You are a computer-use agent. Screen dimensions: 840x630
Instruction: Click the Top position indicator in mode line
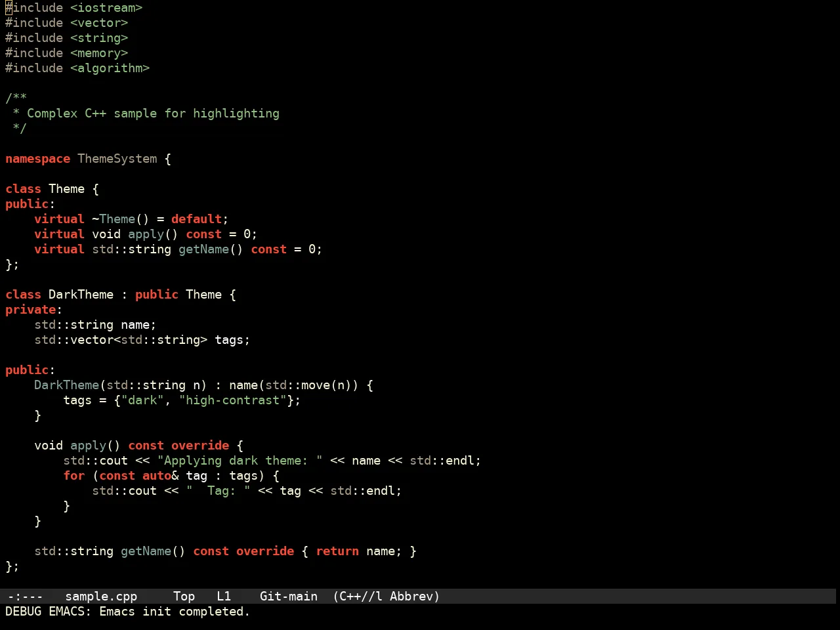[184, 597]
